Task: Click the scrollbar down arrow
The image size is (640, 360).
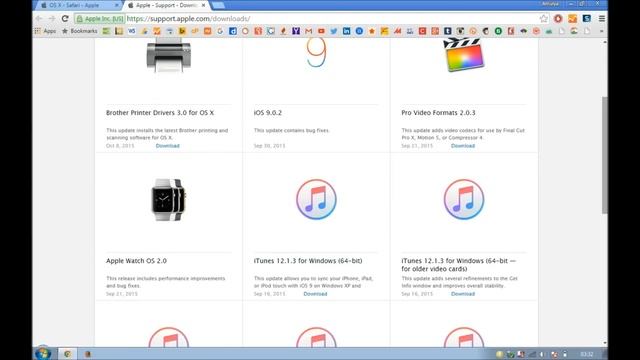Action: [604, 343]
